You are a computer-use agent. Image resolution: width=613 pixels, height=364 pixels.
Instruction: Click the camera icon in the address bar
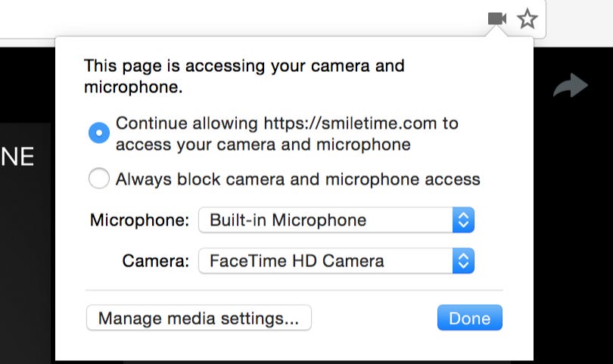pos(497,18)
